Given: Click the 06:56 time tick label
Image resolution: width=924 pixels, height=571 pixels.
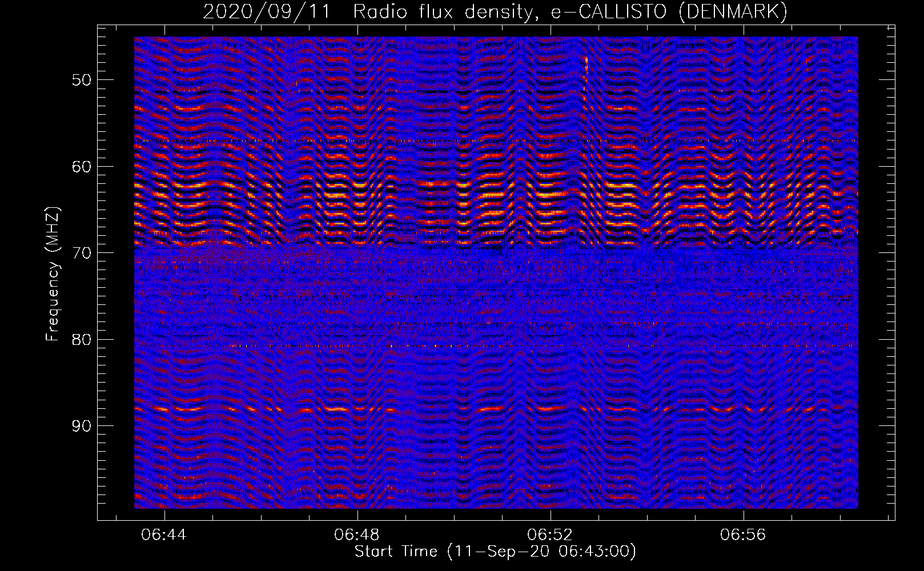Looking at the screenshot, I should click(743, 535).
